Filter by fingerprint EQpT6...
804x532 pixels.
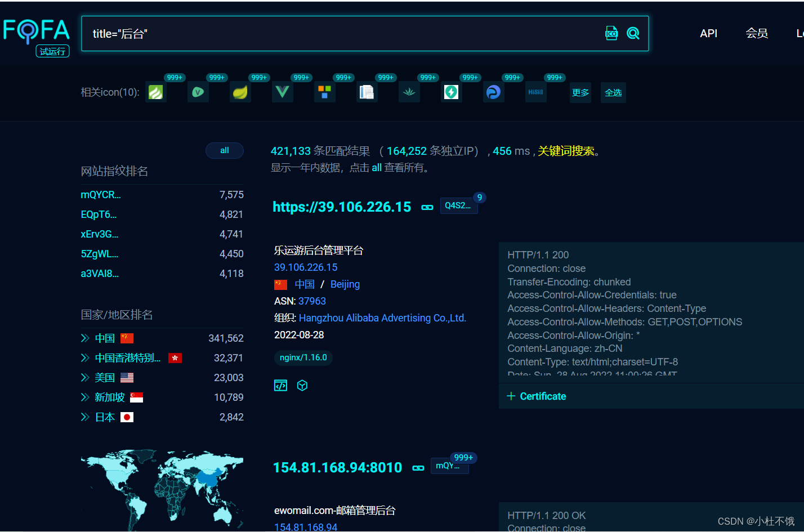pyautogui.click(x=99, y=214)
